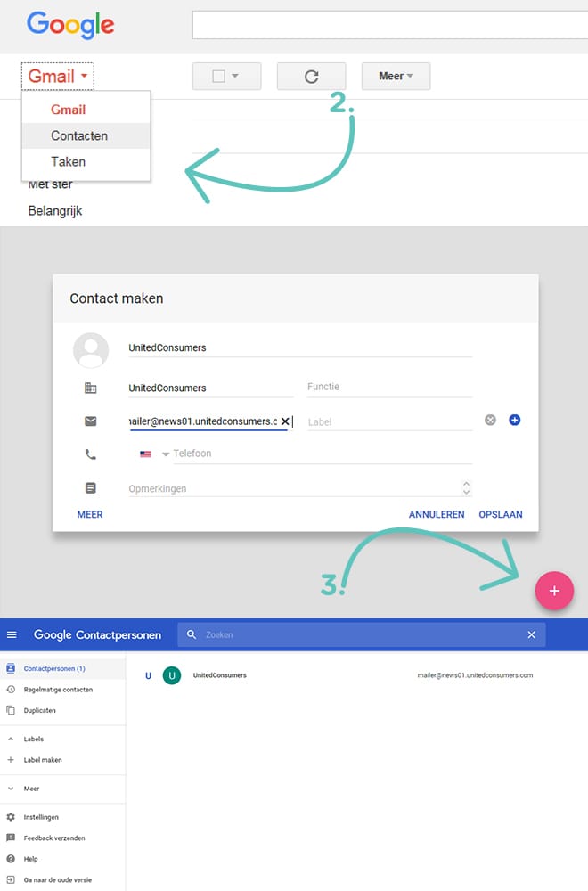Click the email Label field
The height and width of the screenshot is (891, 588).
point(389,422)
